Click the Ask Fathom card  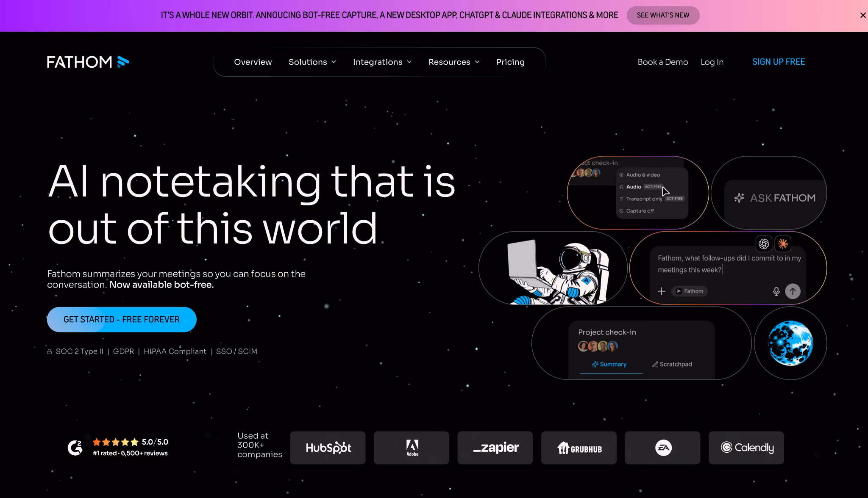click(769, 193)
